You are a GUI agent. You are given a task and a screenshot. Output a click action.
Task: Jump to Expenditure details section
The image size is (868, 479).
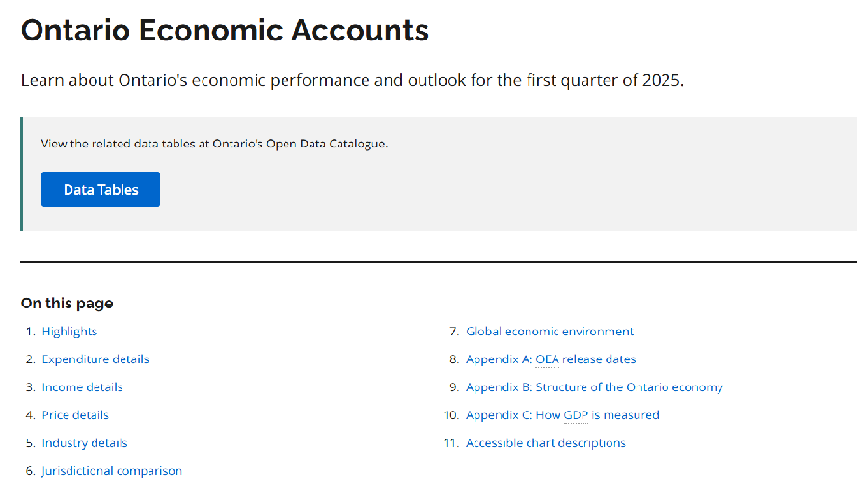click(95, 359)
